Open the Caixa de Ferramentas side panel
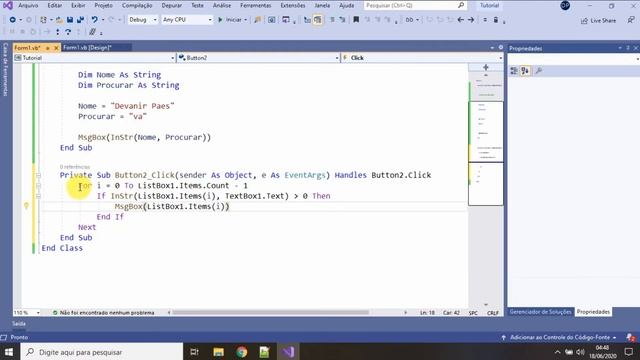Screen dimensions: 640x360 [x=5, y=69]
